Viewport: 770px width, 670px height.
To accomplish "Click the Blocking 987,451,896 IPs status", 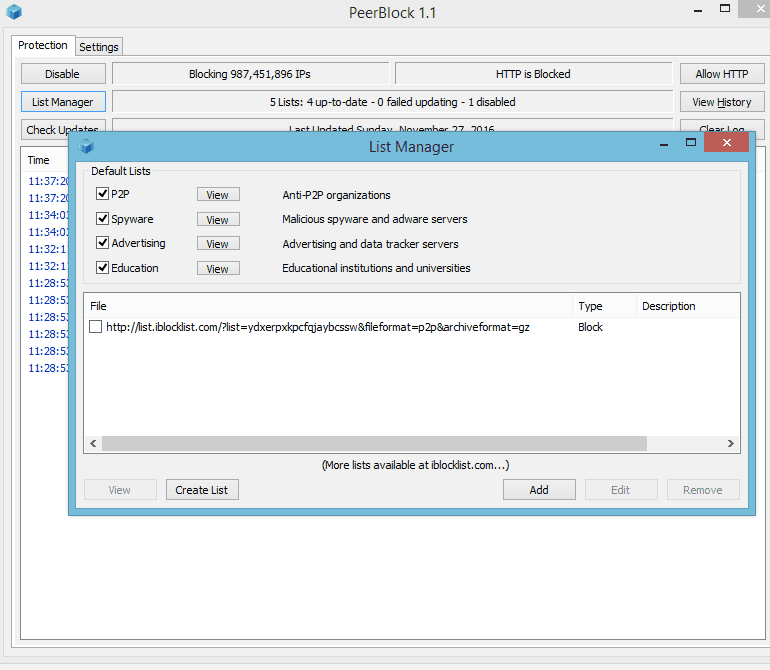I will point(250,74).
